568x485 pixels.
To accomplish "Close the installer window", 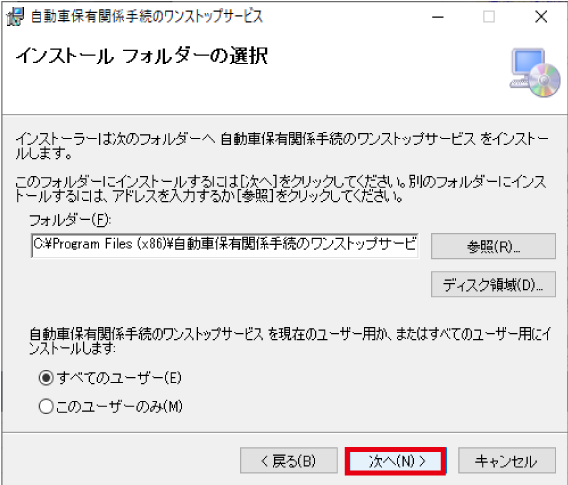I will (541, 17).
